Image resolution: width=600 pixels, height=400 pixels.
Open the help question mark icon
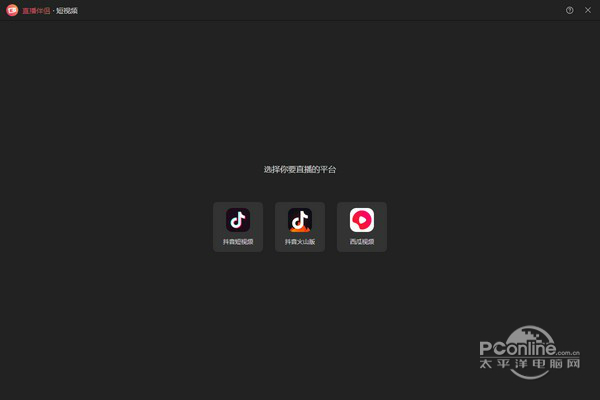(569, 10)
